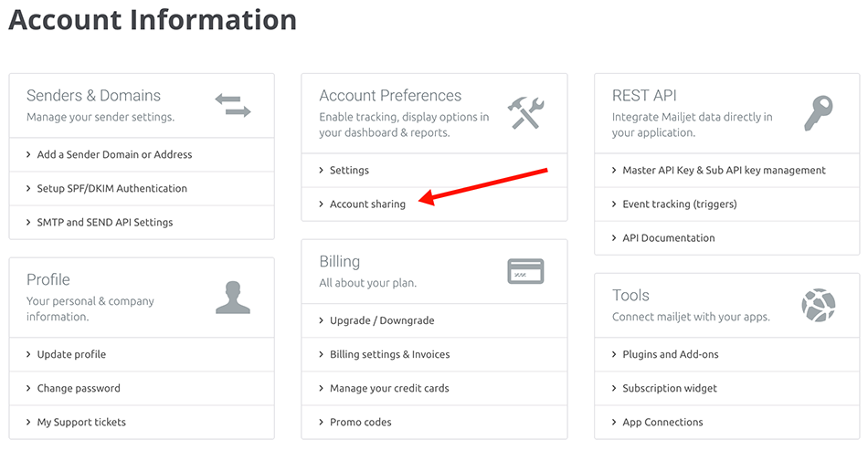Open Plugins and Add-ons
Viewport: 868px width, 450px height.
pos(727,354)
